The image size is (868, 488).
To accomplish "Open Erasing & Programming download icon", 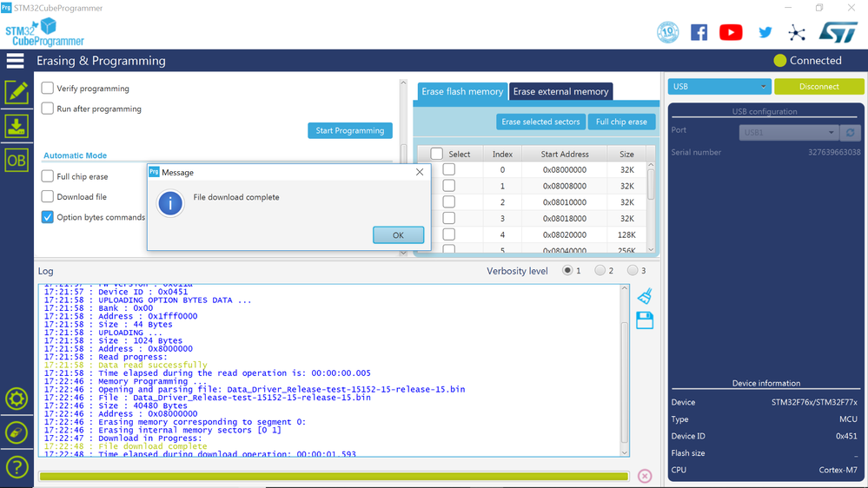I will [x=17, y=126].
